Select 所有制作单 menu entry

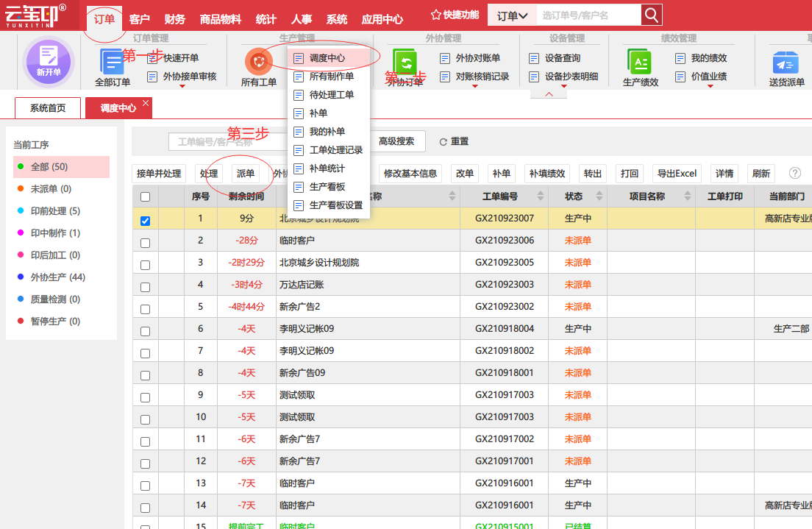(329, 77)
